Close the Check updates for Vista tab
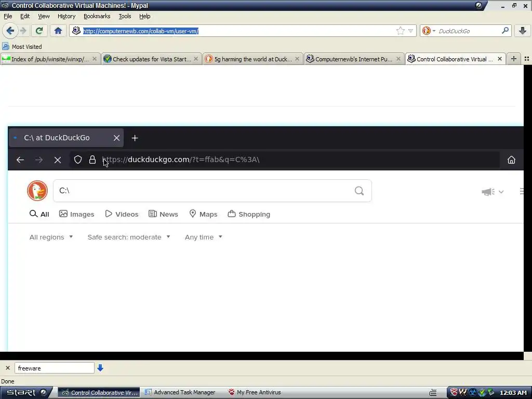The height and width of the screenshot is (399, 532). [x=196, y=59]
